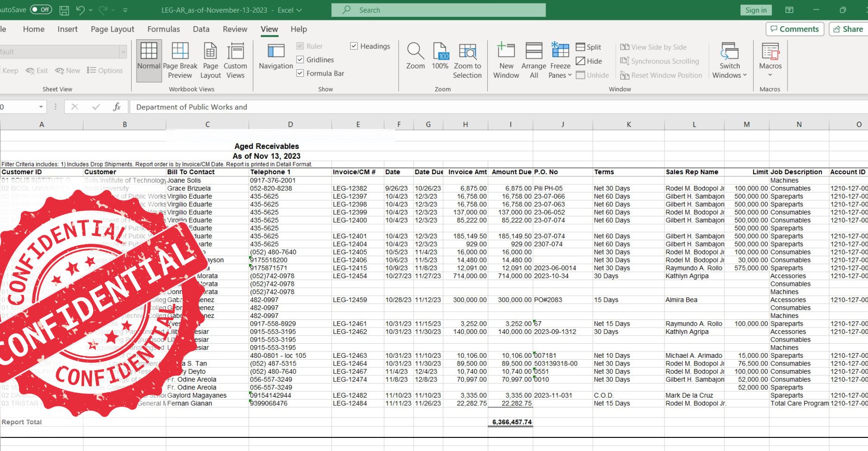Open the Data tab
This screenshot has height=451, width=868.
[x=201, y=29]
